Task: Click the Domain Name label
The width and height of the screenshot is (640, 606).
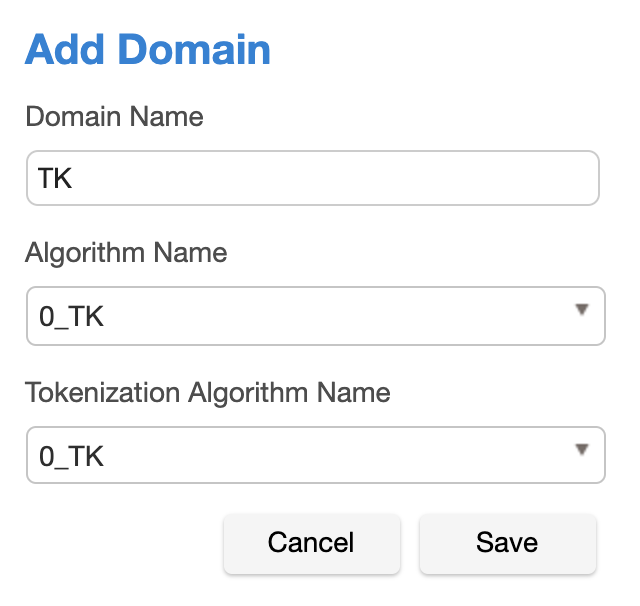Action: click(x=114, y=117)
